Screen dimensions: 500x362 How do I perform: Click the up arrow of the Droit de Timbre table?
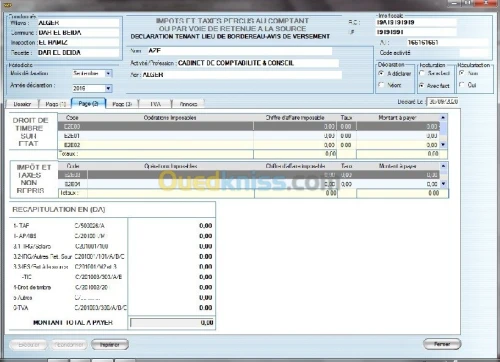(x=443, y=118)
